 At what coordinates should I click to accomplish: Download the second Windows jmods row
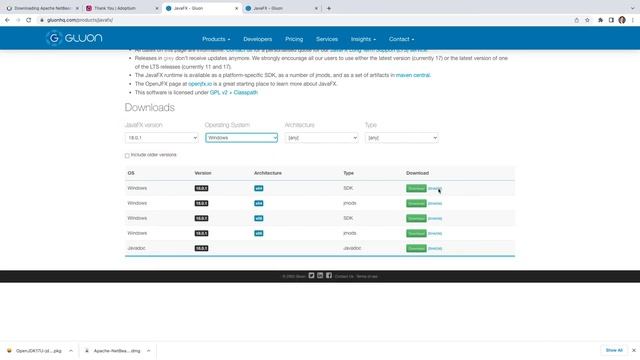click(x=416, y=233)
